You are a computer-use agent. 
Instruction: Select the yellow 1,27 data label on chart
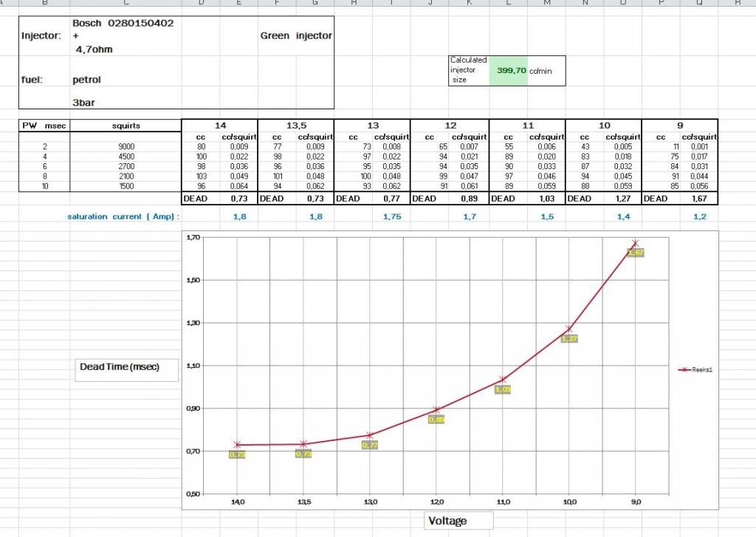click(569, 339)
